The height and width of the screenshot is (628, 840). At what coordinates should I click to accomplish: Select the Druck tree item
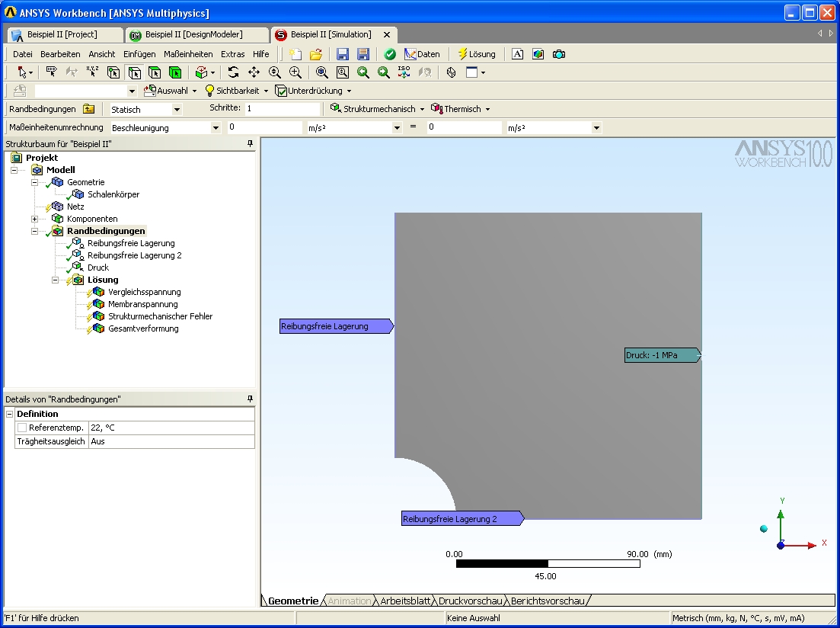click(98, 268)
